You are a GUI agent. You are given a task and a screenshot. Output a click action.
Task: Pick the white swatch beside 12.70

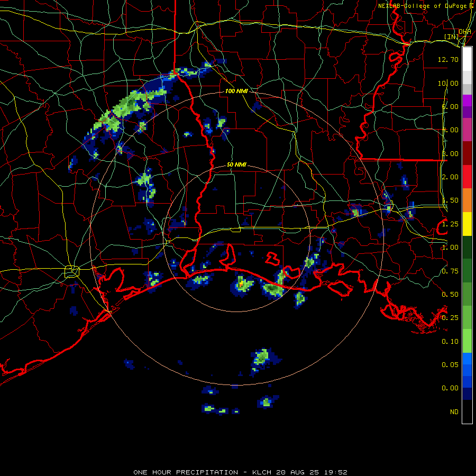pos(467,59)
